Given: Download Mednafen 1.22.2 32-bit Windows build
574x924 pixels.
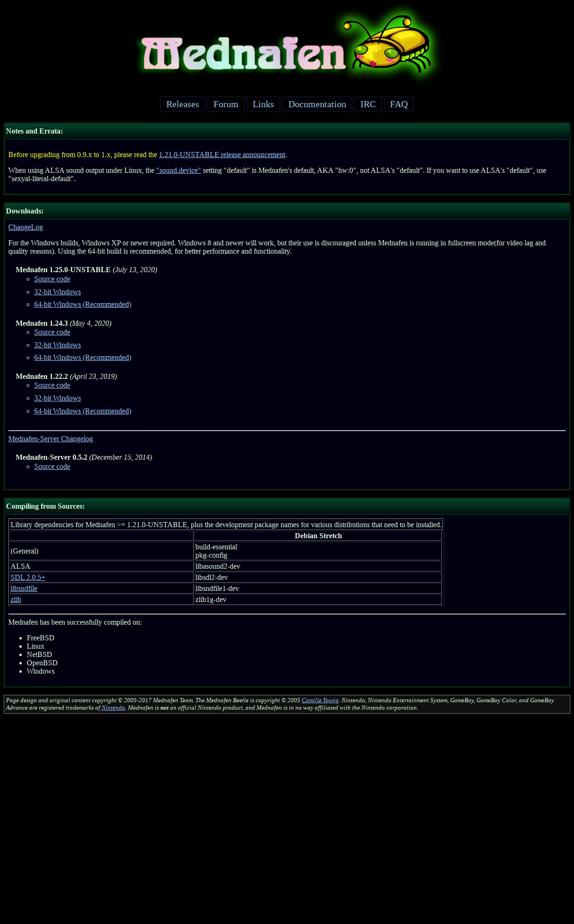Looking at the screenshot, I should (x=57, y=398).
